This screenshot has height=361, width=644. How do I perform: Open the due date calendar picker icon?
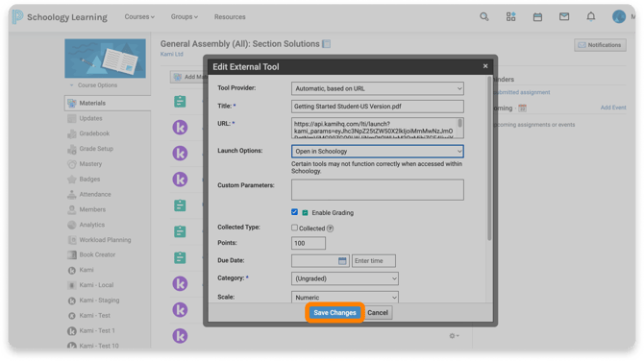(342, 261)
